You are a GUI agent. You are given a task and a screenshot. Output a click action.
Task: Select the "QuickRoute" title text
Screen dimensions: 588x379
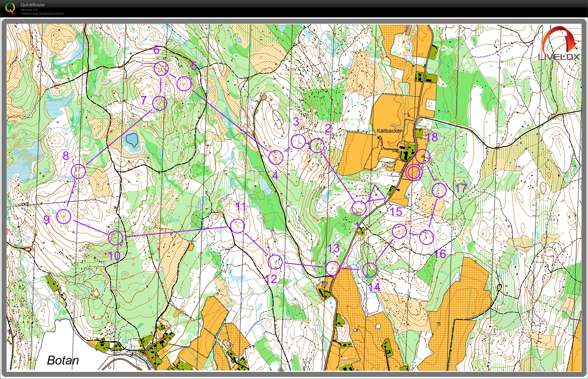pyautogui.click(x=33, y=5)
